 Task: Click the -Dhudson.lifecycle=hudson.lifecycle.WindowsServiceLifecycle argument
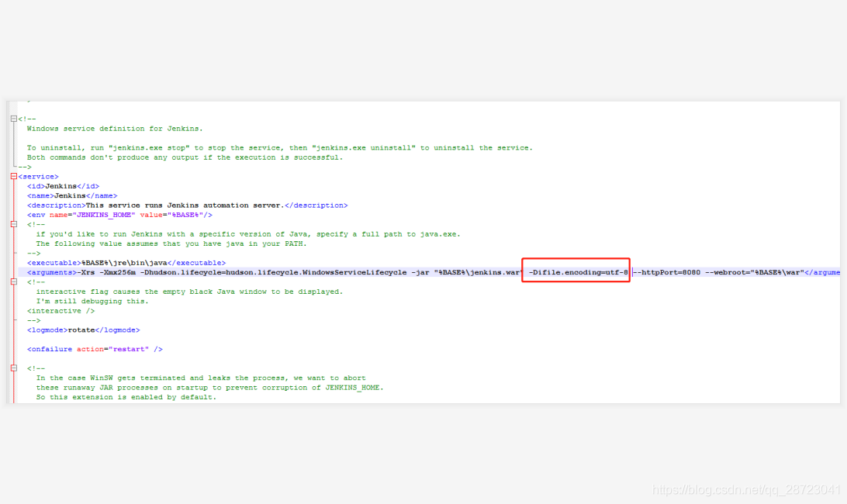[x=273, y=272]
